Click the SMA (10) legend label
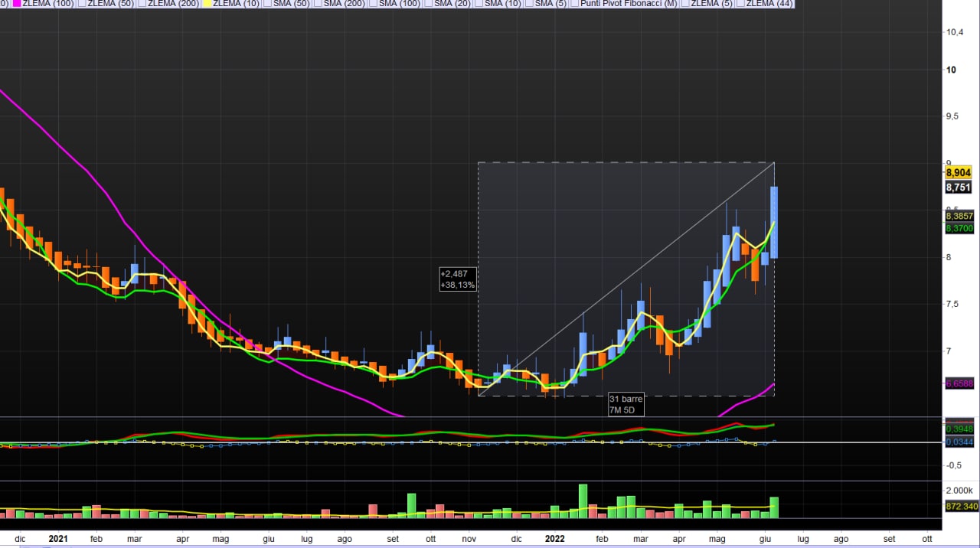The image size is (980, 548). (498, 4)
